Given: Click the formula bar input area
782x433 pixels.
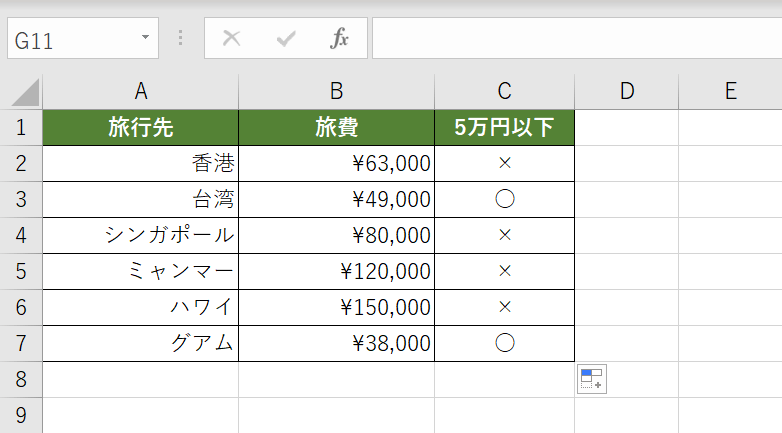Looking at the screenshot, I should point(575,39).
